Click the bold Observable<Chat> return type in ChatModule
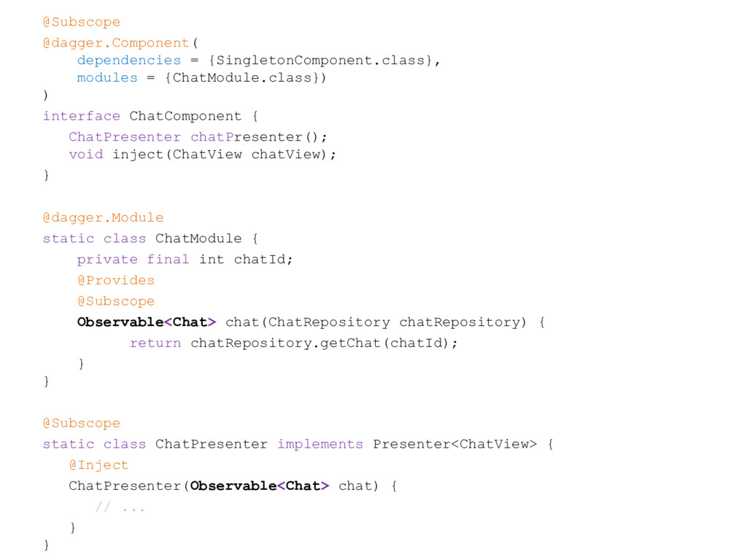747x560 pixels. (x=147, y=322)
